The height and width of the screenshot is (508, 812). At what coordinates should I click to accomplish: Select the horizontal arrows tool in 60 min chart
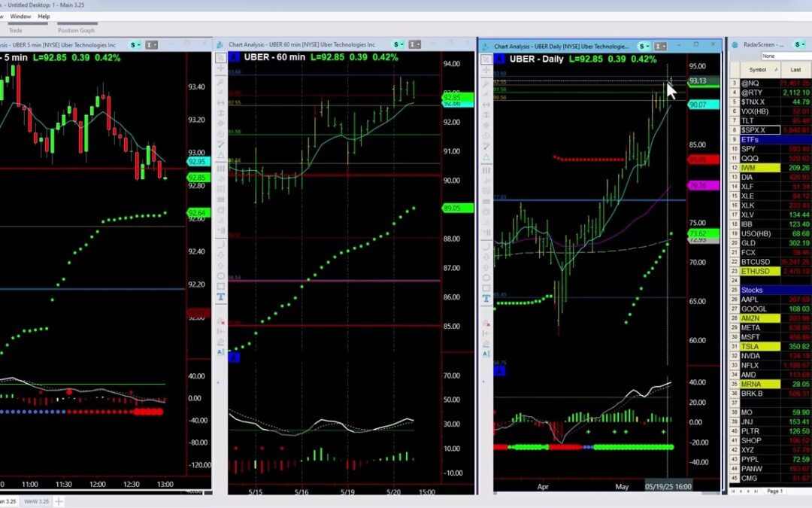pos(221,103)
